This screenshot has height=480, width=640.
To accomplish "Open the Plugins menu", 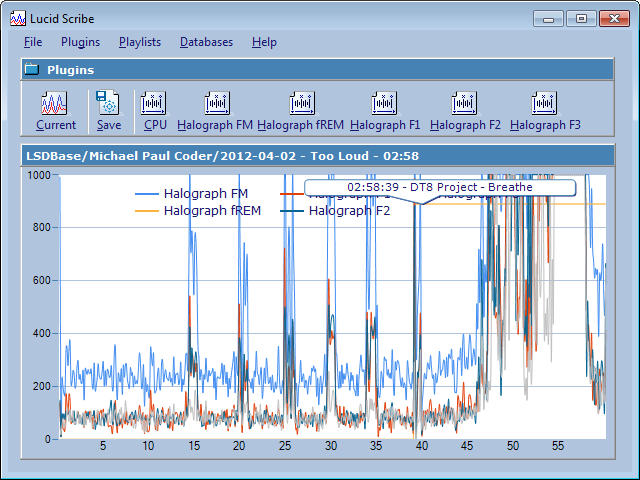I will [x=80, y=42].
